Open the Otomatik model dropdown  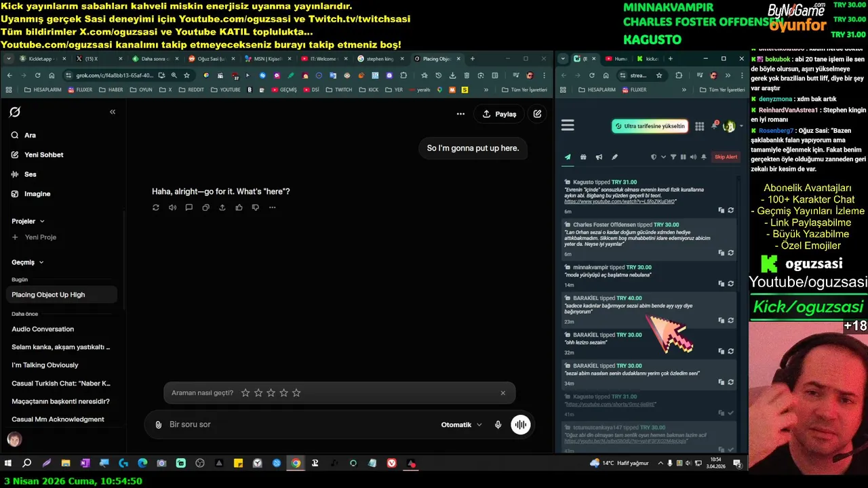[x=462, y=424]
